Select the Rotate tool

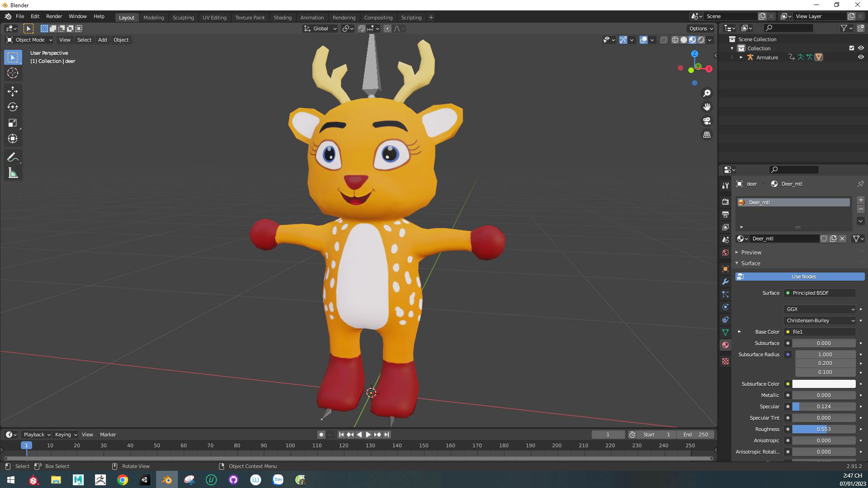[13, 107]
